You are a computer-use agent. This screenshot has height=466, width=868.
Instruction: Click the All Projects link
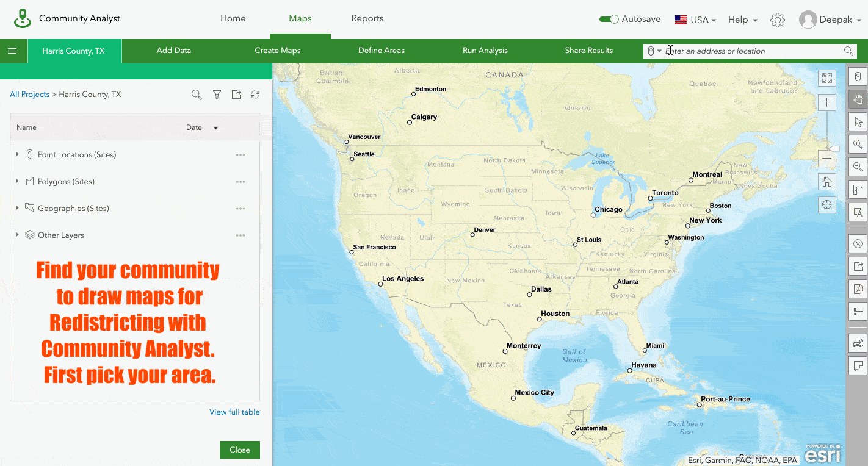point(29,95)
